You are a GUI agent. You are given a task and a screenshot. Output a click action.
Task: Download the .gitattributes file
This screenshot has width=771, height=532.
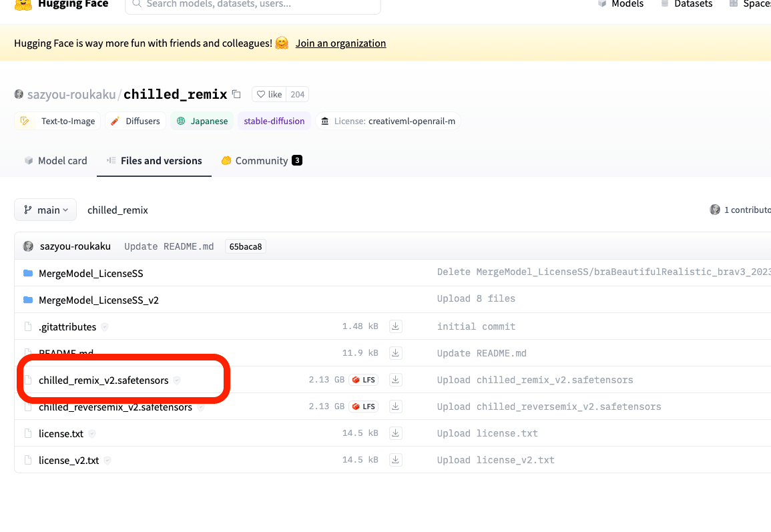tap(396, 326)
